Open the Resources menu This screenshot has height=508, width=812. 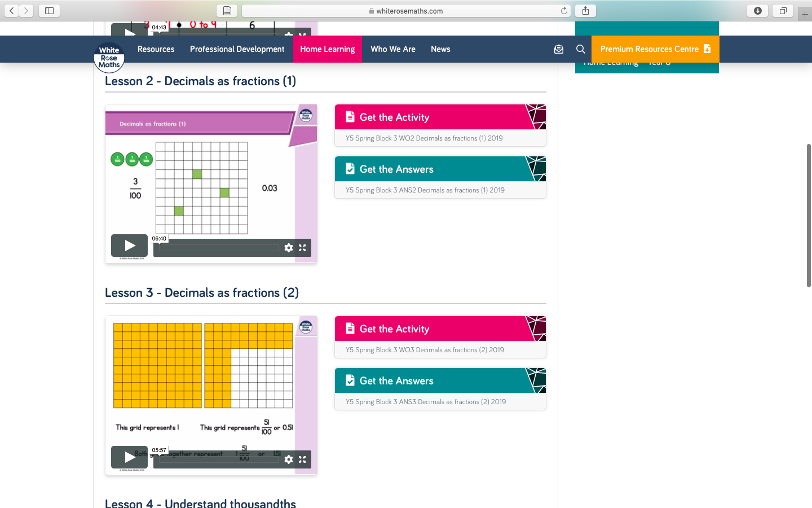click(156, 49)
